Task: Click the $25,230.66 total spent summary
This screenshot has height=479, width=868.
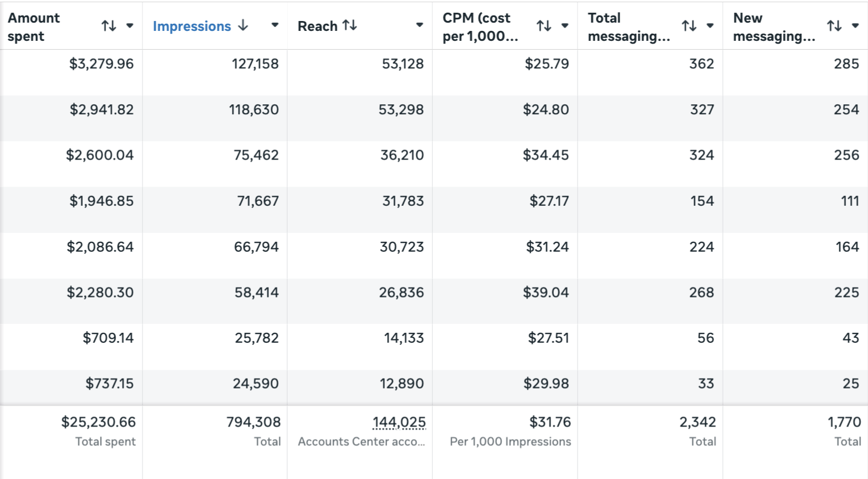Action: click(x=98, y=422)
